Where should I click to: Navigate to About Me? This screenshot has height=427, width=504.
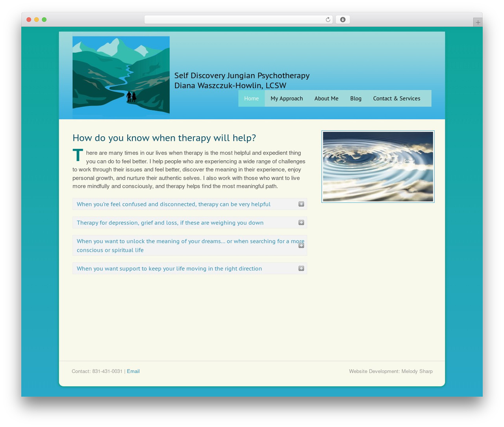pyautogui.click(x=326, y=98)
